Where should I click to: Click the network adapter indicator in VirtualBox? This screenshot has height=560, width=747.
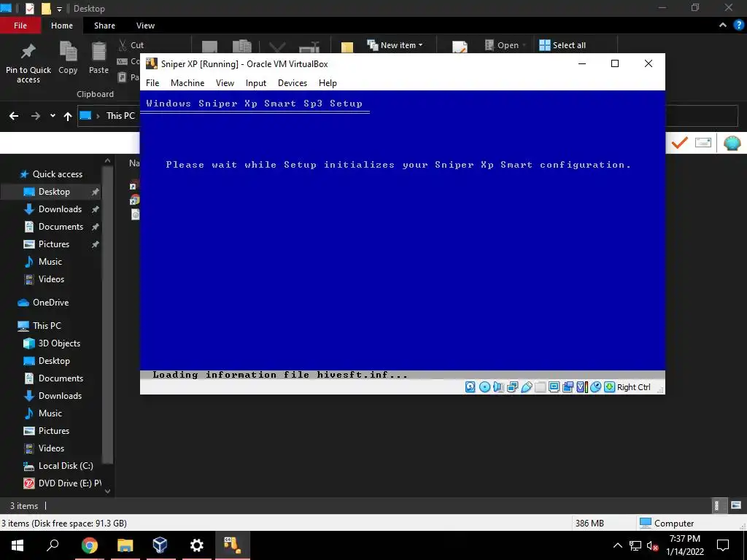513,387
